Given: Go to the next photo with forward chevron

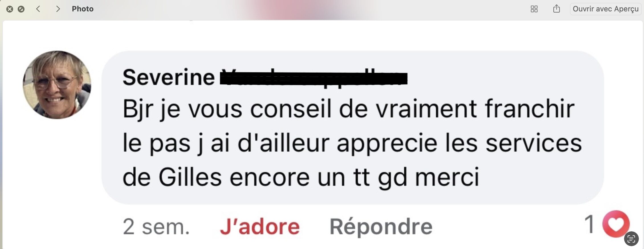Looking at the screenshot, I should coord(58,9).
